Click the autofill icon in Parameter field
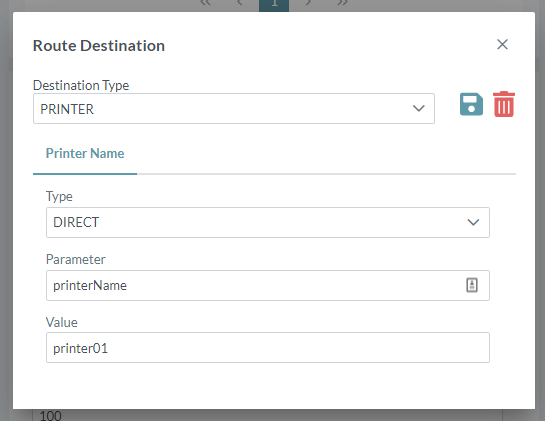545x421 pixels. coord(472,285)
